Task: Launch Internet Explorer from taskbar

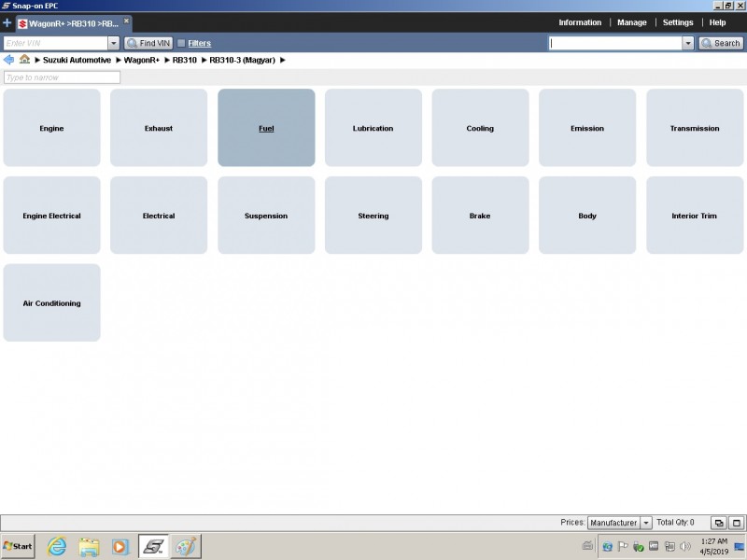Action: [57, 546]
